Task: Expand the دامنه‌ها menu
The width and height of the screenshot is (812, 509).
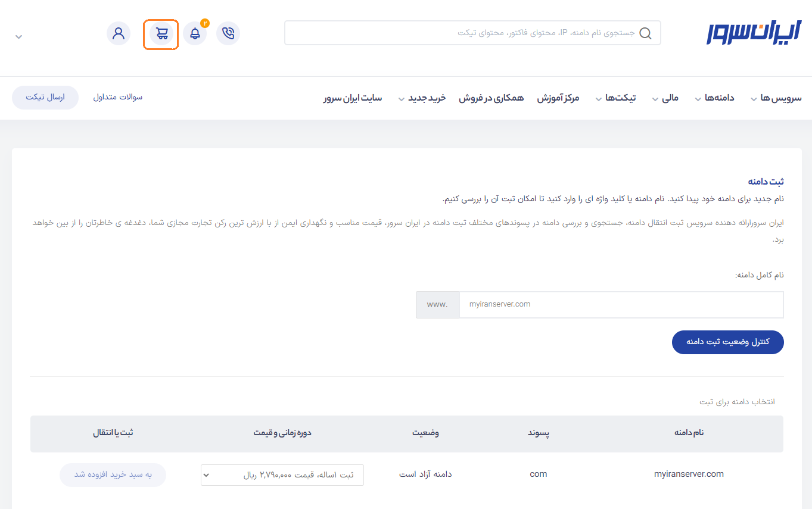Action: (714, 98)
